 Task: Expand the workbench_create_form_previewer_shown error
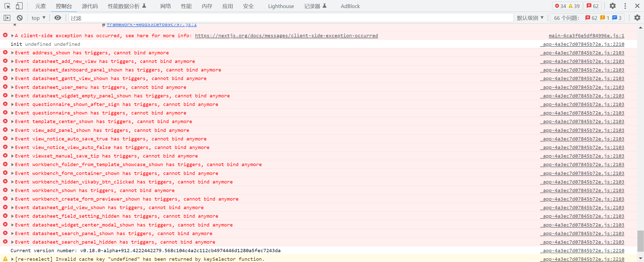(12, 199)
